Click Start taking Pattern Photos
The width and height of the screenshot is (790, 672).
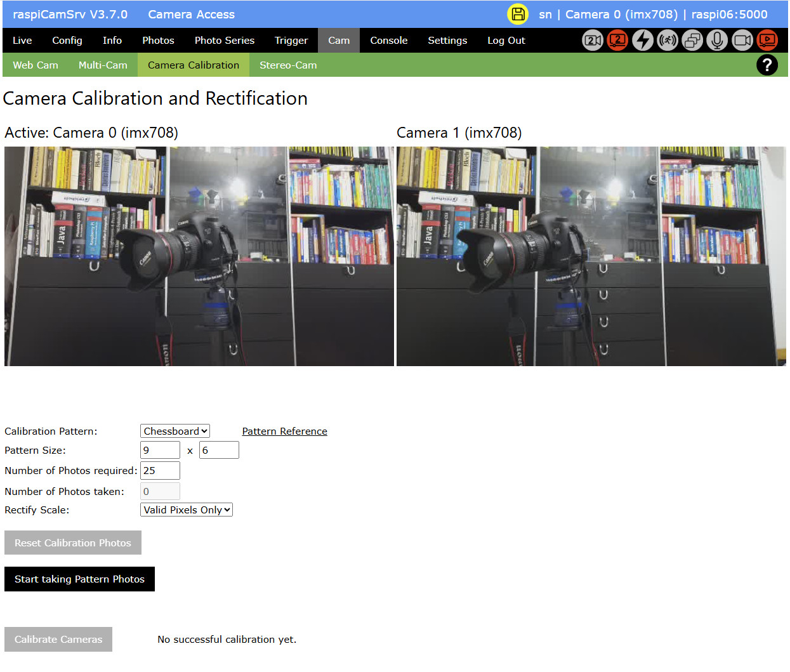(79, 579)
